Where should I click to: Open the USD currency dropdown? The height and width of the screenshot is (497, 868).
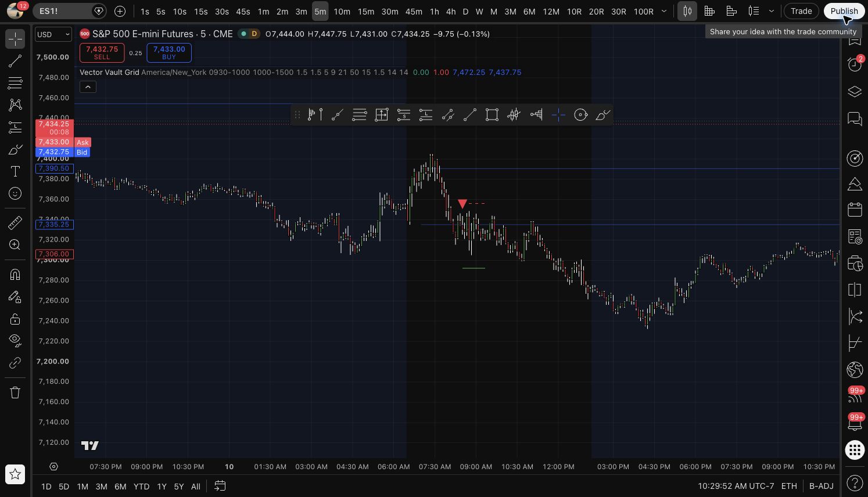tap(53, 34)
